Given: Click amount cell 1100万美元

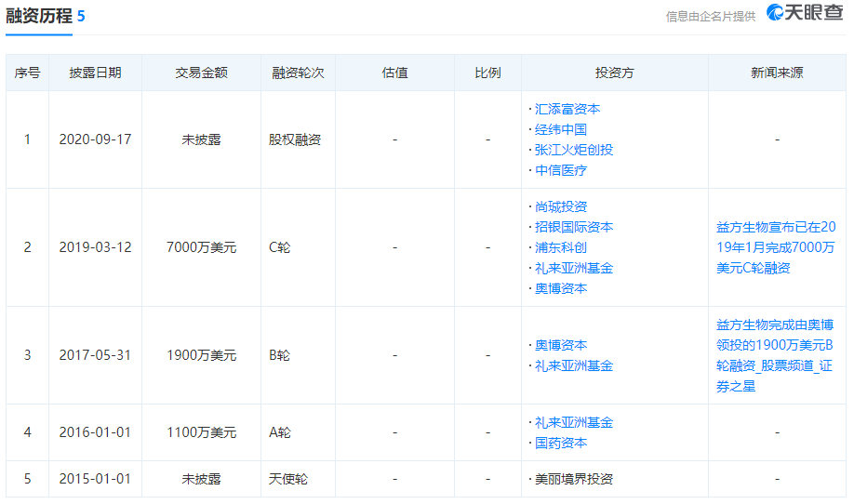Looking at the screenshot, I should click(201, 432).
